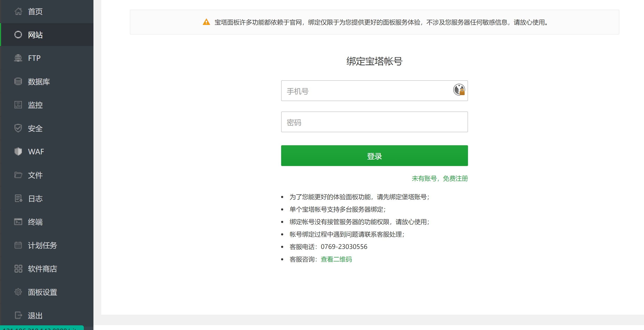Viewport: 644px width, 330px height.
Task: Click the 绑定宝塔帐号 heading
Action: click(x=374, y=61)
